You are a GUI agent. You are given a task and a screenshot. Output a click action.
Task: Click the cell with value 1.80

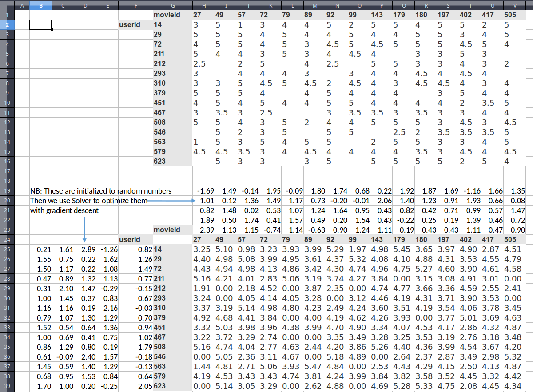[315, 191]
